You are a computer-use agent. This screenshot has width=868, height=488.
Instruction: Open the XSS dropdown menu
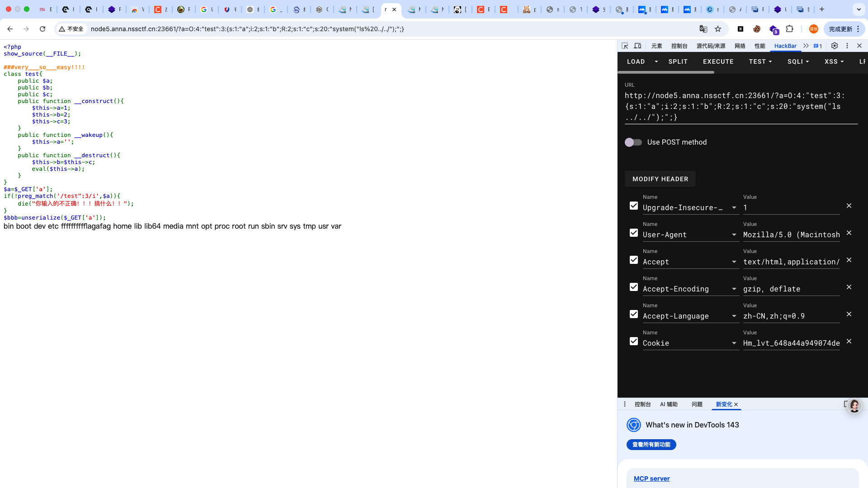(834, 61)
